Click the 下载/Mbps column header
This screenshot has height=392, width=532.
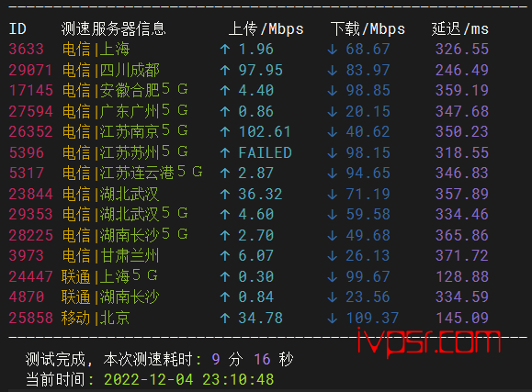tap(368, 28)
